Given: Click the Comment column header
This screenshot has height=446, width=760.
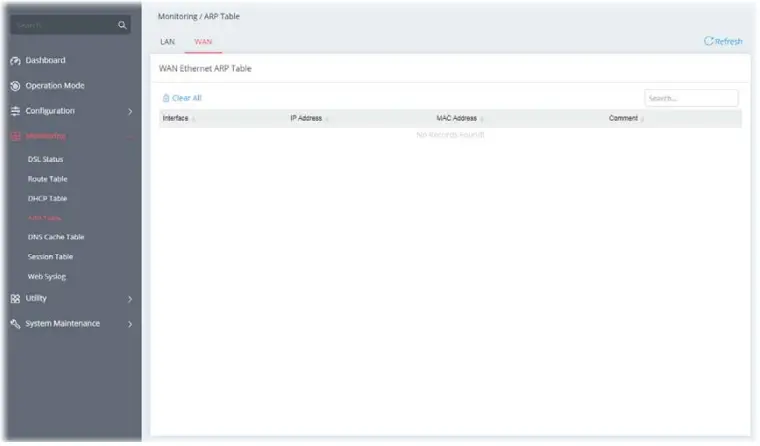Looking at the screenshot, I should point(623,118).
